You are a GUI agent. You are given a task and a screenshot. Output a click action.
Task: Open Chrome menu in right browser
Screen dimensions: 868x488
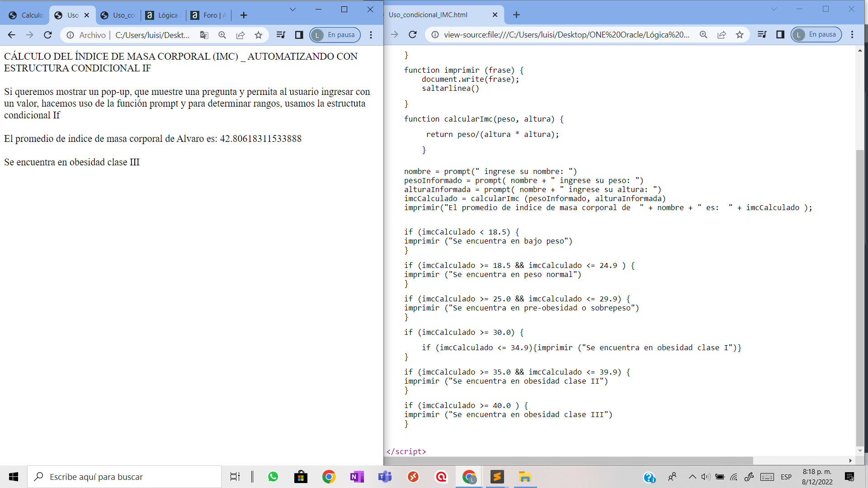tap(852, 34)
